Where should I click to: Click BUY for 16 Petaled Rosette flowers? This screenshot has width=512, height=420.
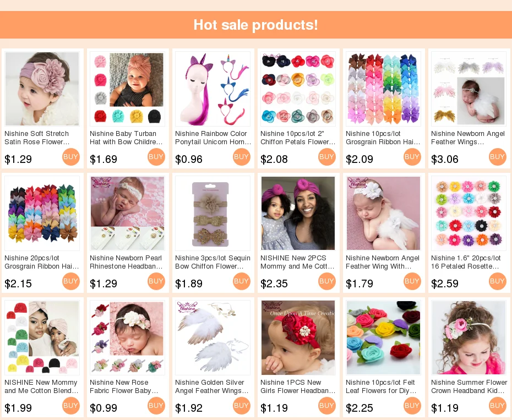click(x=498, y=281)
